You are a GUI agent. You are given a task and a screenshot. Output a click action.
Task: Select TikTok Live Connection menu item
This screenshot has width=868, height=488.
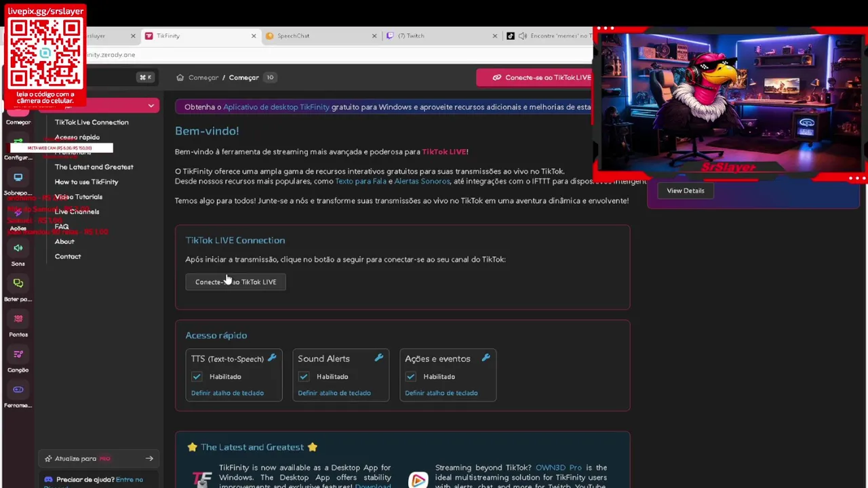click(92, 122)
